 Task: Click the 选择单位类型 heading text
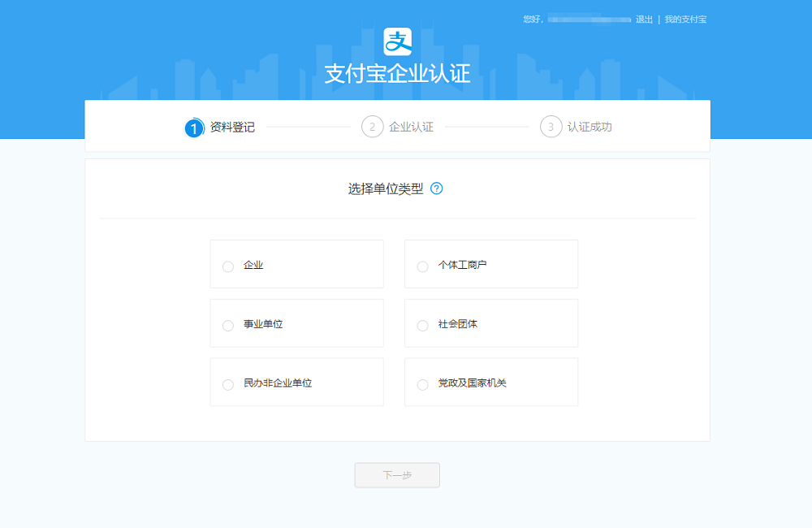point(386,188)
